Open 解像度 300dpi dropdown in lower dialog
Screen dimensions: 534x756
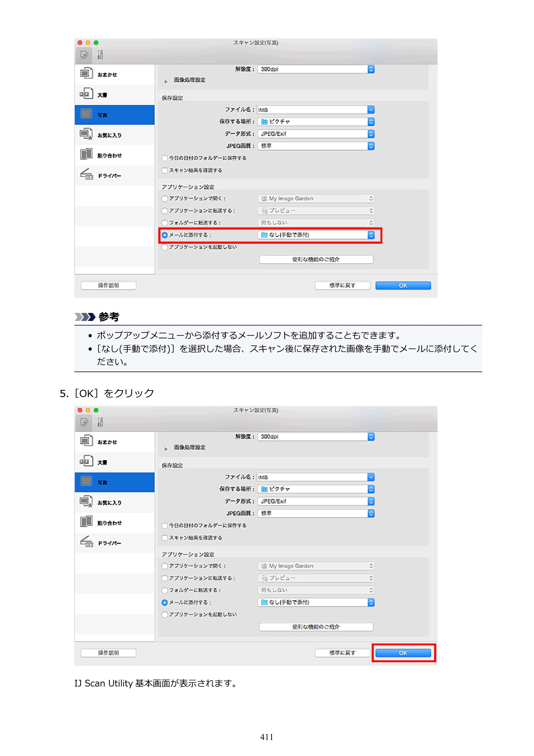[x=316, y=437]
